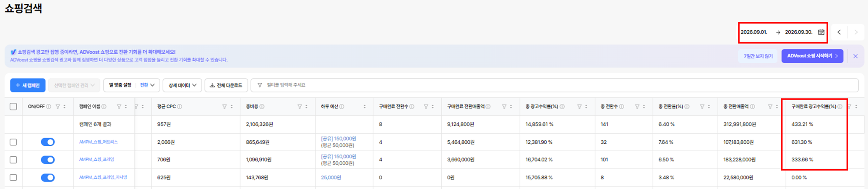Sort by 캠페인 이름 column

click(x=126, y=107)
